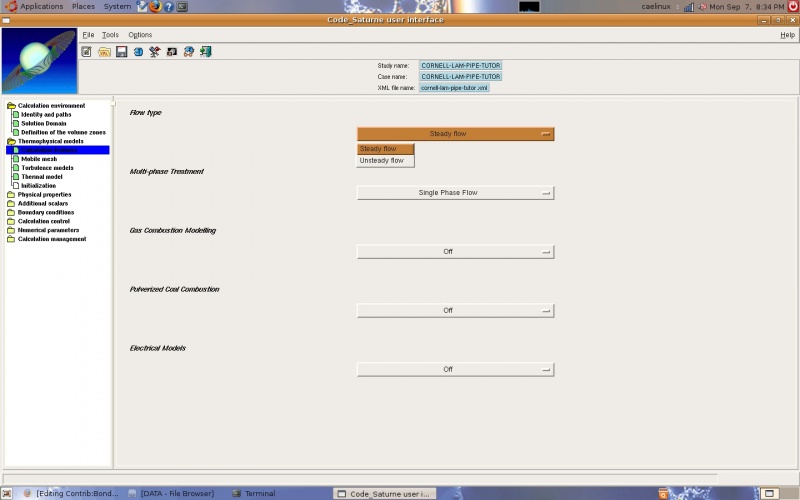
Task: Select the highlighted Calculation features tree row
Action: [x=58, y=150]
